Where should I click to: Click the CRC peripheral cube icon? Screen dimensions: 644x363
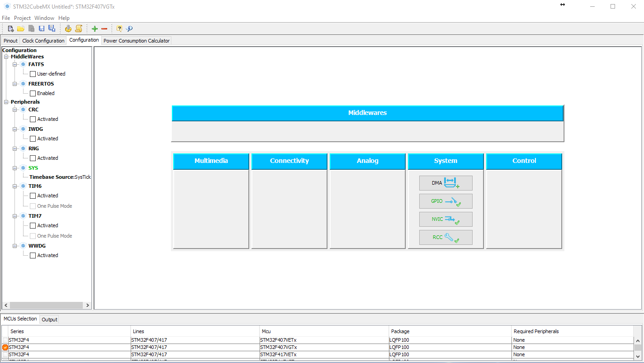(x=23, y=110)
